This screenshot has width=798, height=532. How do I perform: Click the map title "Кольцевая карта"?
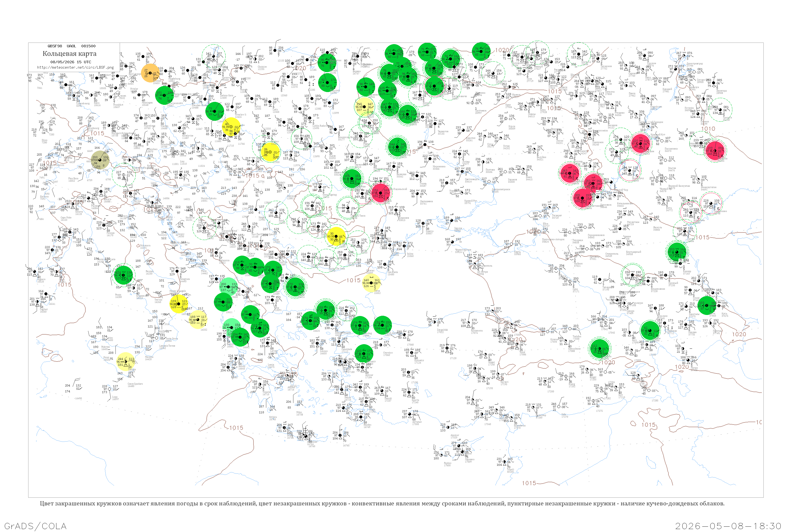69,54
